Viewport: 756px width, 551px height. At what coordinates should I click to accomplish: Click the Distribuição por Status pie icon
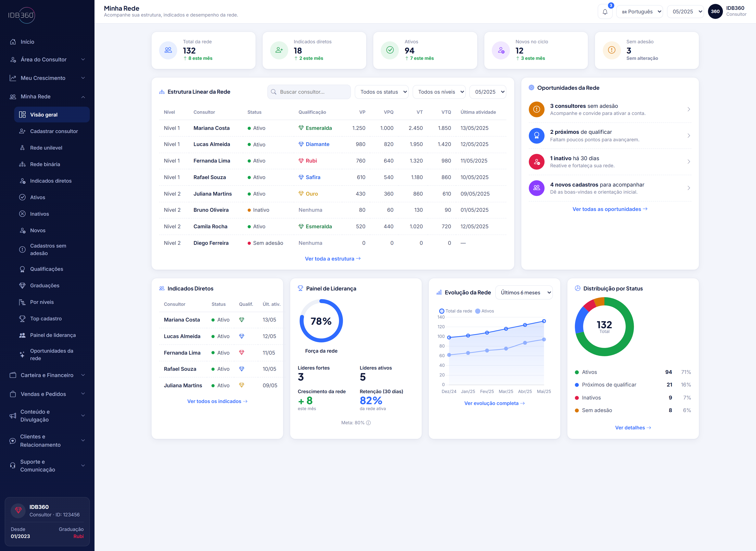click(x=577, y=288)
